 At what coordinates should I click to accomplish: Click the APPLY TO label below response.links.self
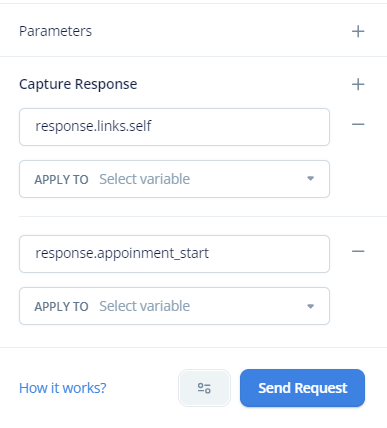pos(61,180)
